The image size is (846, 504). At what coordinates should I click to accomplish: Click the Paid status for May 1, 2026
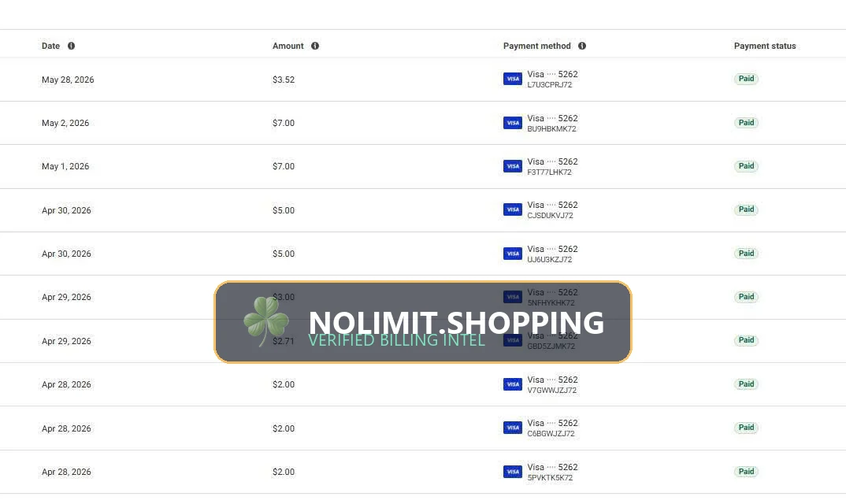pyautogui.click(x=746, y=166)
